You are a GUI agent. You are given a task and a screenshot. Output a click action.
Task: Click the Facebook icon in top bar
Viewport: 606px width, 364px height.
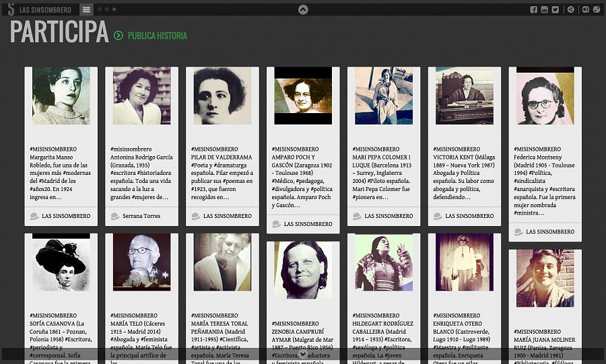coord(534,9)
